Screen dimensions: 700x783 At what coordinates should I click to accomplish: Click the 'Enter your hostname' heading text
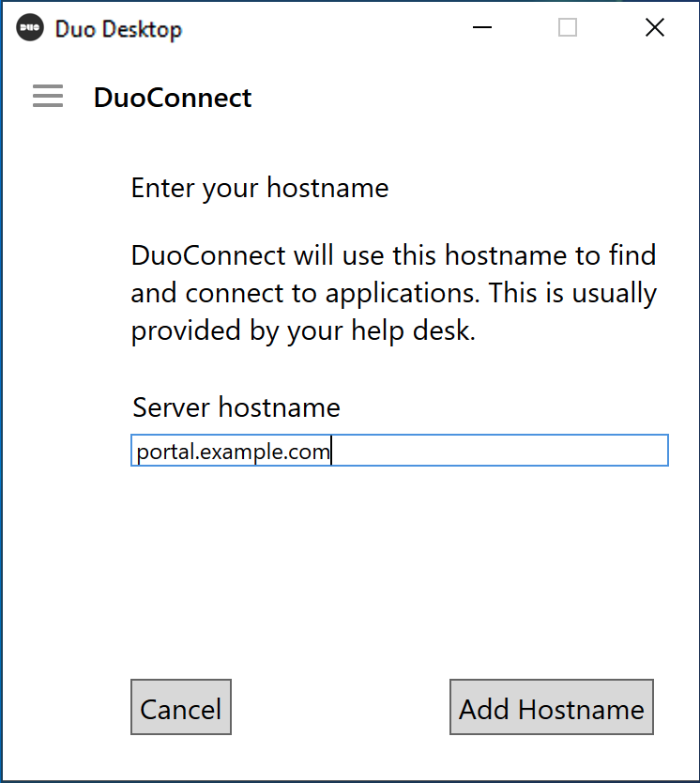point(260,188)
